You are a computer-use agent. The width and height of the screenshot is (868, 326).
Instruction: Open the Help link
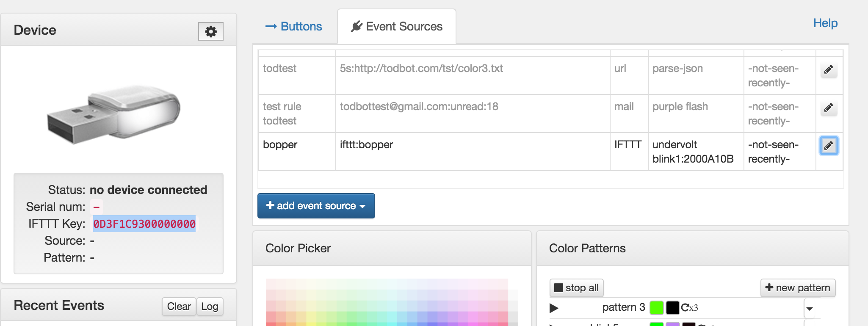[825, 23]
